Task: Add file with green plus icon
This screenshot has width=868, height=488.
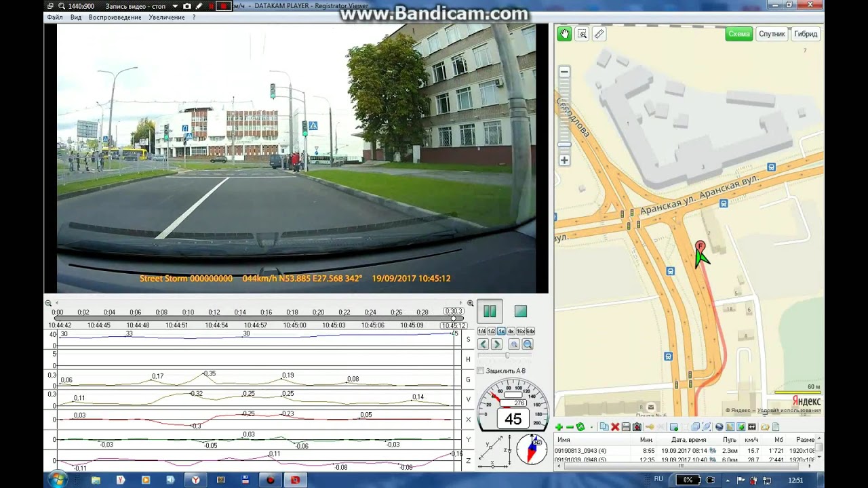Action: (x=559, y=427)
